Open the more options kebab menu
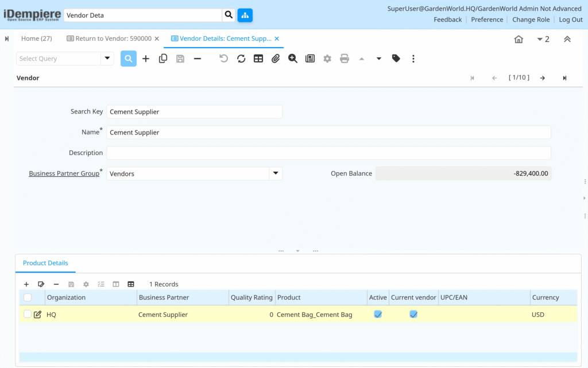588x368 pixels. 413,59
